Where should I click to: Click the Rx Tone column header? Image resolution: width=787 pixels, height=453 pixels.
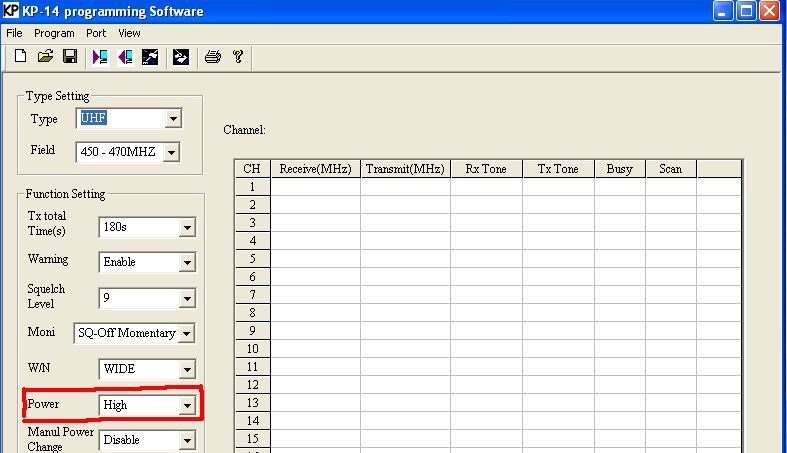(486, 169)
